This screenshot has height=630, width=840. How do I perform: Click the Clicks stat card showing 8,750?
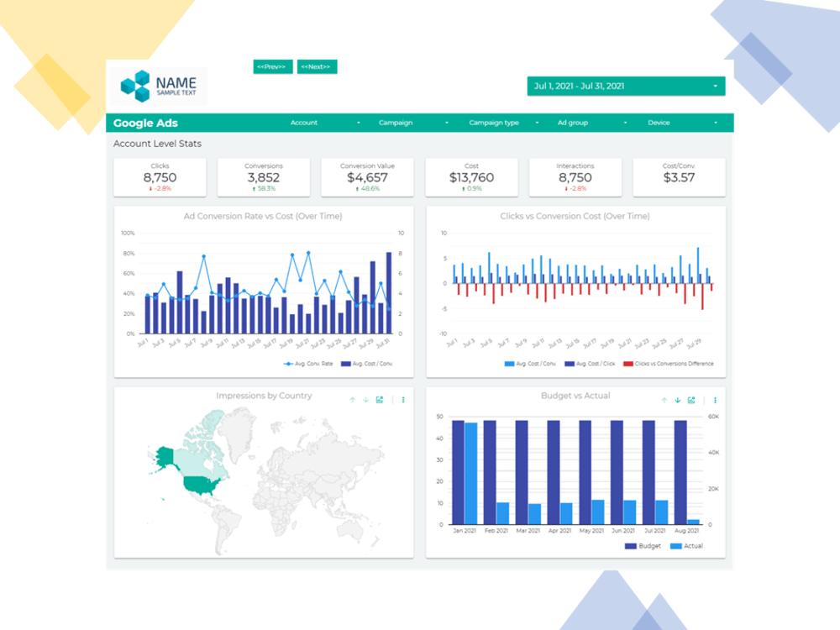[160, 176]
